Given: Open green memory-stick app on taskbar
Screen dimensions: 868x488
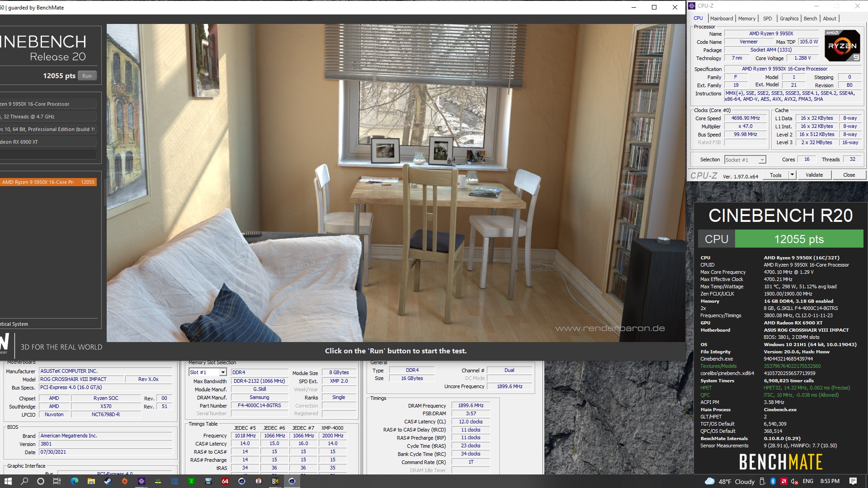Looking at the screenshot, I should [x=158, y=481].
